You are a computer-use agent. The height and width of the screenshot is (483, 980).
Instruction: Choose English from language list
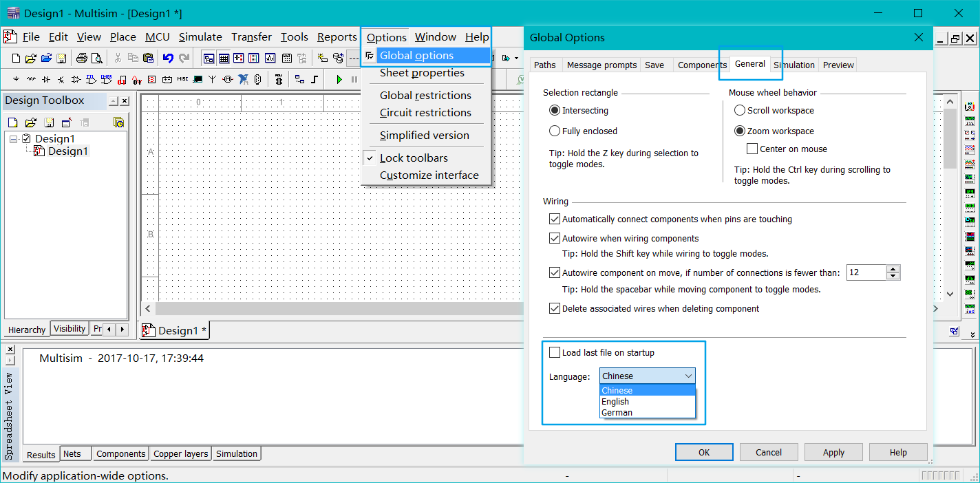648,401
